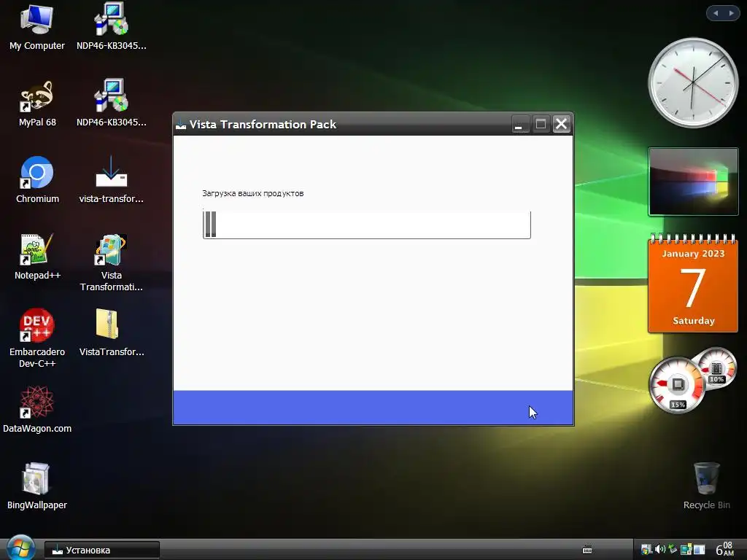
Task: Click the Загрузка ваших продуктов label
Action: [252, 193]
